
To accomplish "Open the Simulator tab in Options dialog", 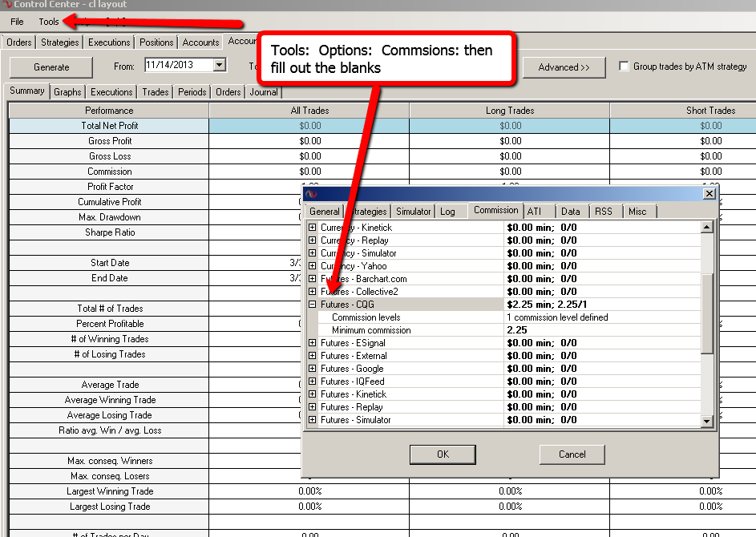I will coord(413,212).
